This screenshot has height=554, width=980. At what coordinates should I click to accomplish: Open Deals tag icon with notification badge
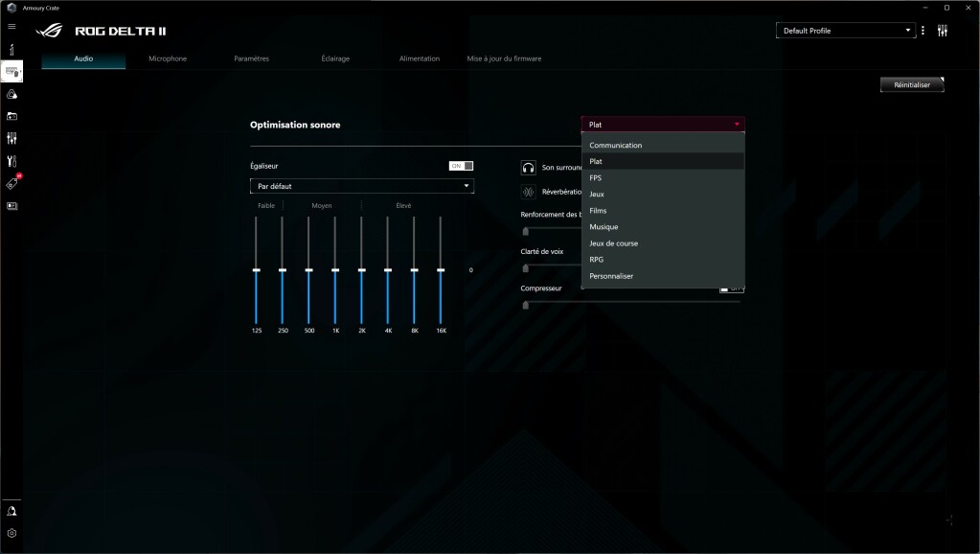click(12, 182)
